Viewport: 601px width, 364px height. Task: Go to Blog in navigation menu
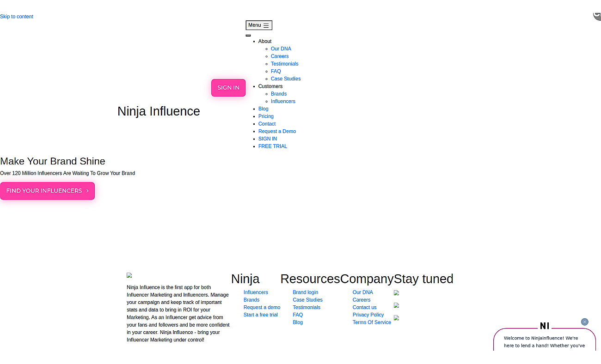(x=264, y=109)
